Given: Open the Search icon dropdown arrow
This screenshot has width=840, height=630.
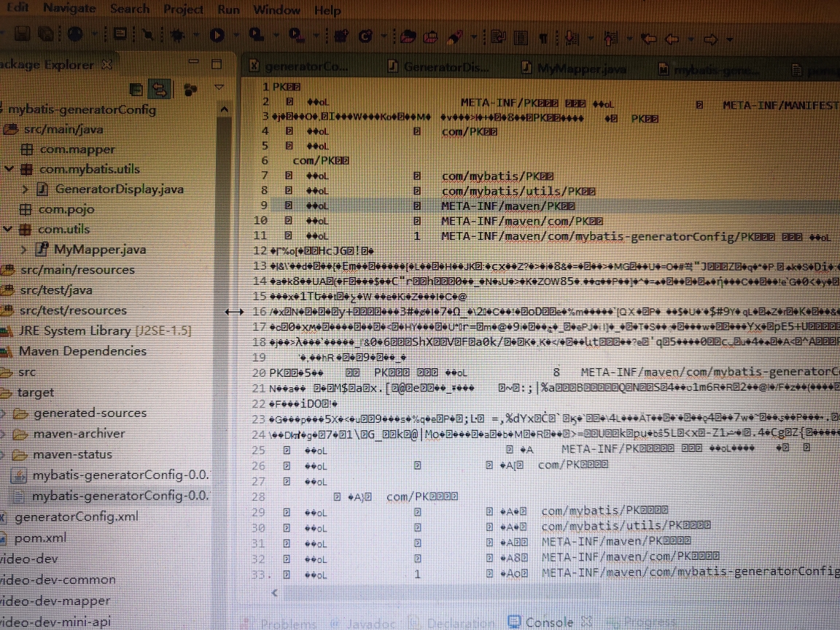Looking at the screenshot, I should pos(473,37).
